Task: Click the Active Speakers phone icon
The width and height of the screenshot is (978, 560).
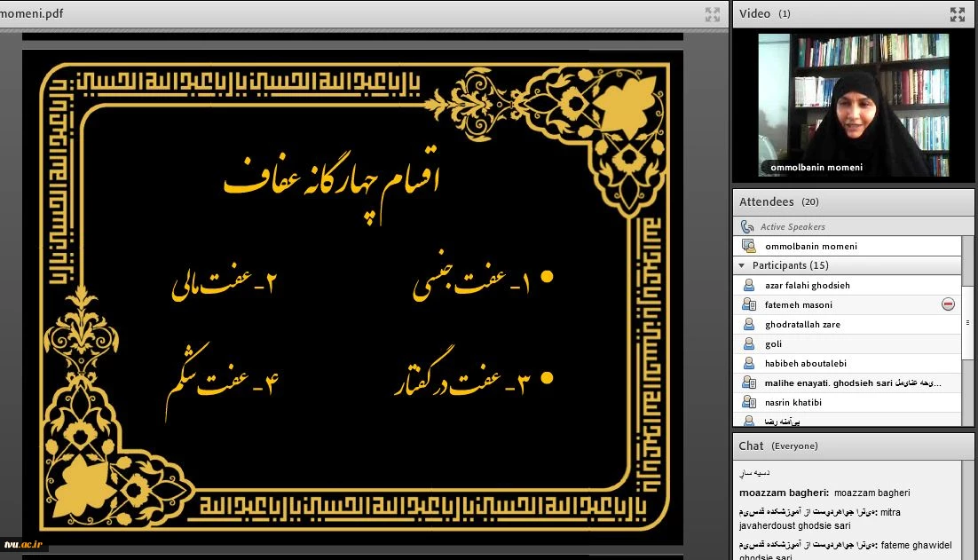Action: 747,227
